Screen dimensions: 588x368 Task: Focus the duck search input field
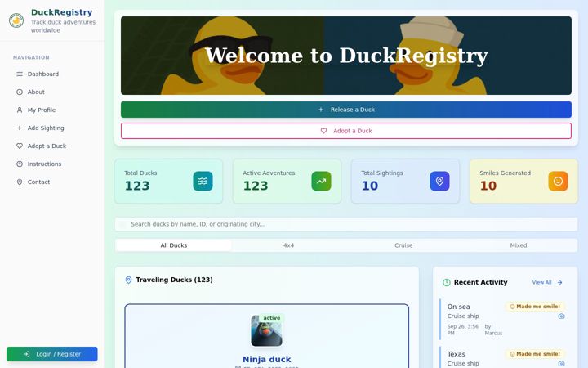coord(346,224)
